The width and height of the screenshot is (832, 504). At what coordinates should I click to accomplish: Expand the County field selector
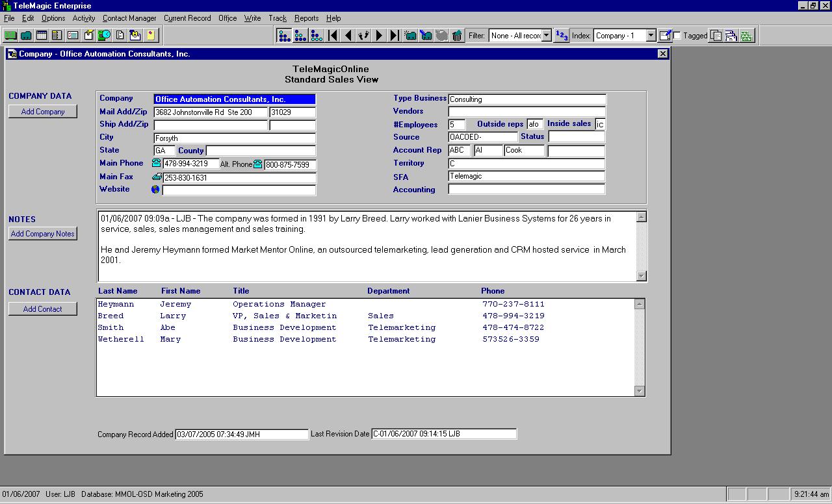190,150
